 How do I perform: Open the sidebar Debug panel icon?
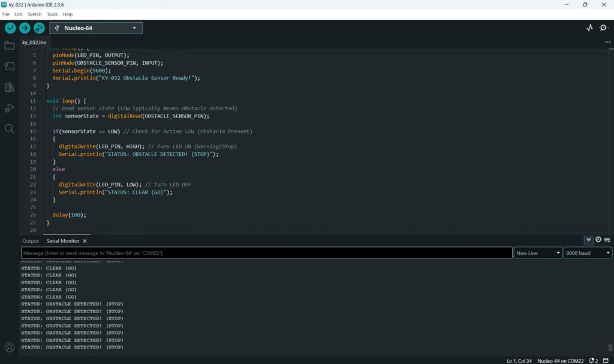[10, 108]
